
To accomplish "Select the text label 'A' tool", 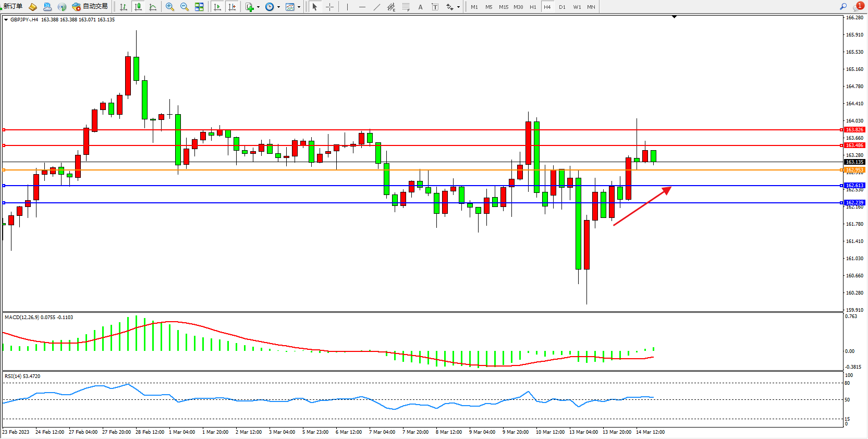I will [420, 7].
